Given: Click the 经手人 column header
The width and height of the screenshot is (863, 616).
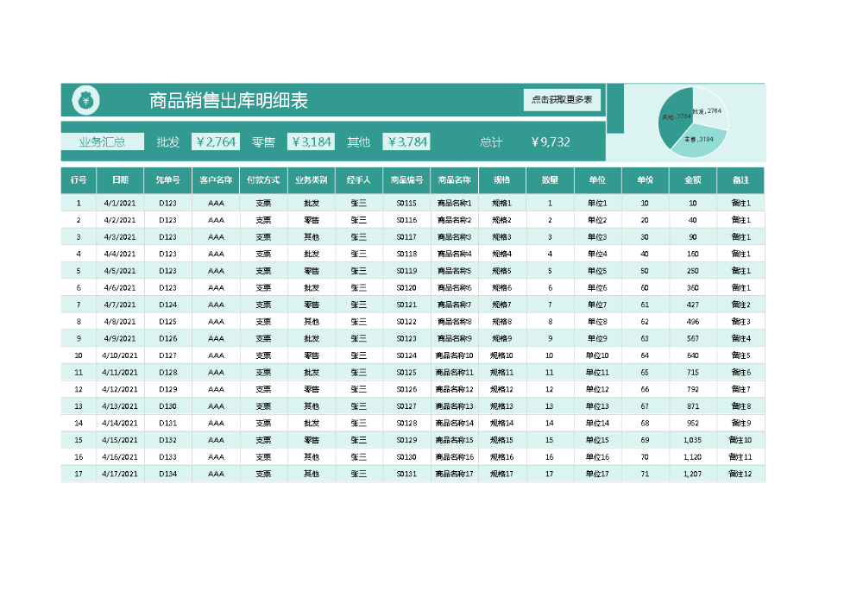Looking at the screenshot, I should pyautogui.click(x=359, y=179).
